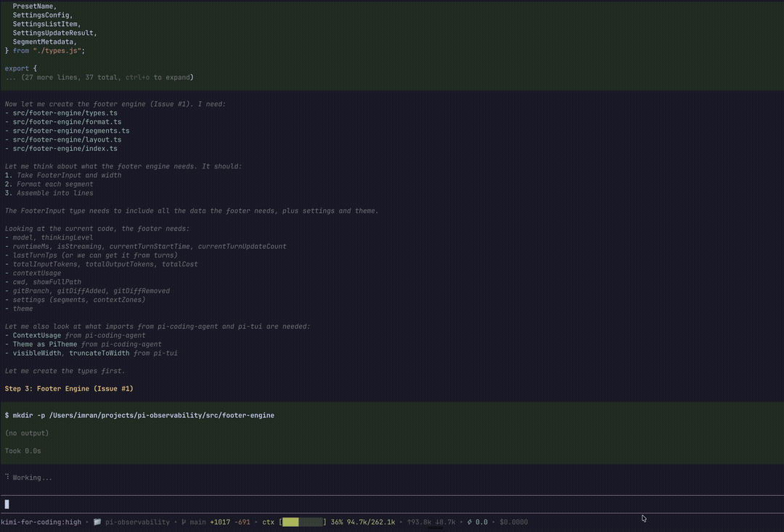This screenshot has width=784, height=532.
Task: Click the mkdir -p footer-engine command line
Action: point(139,415)
